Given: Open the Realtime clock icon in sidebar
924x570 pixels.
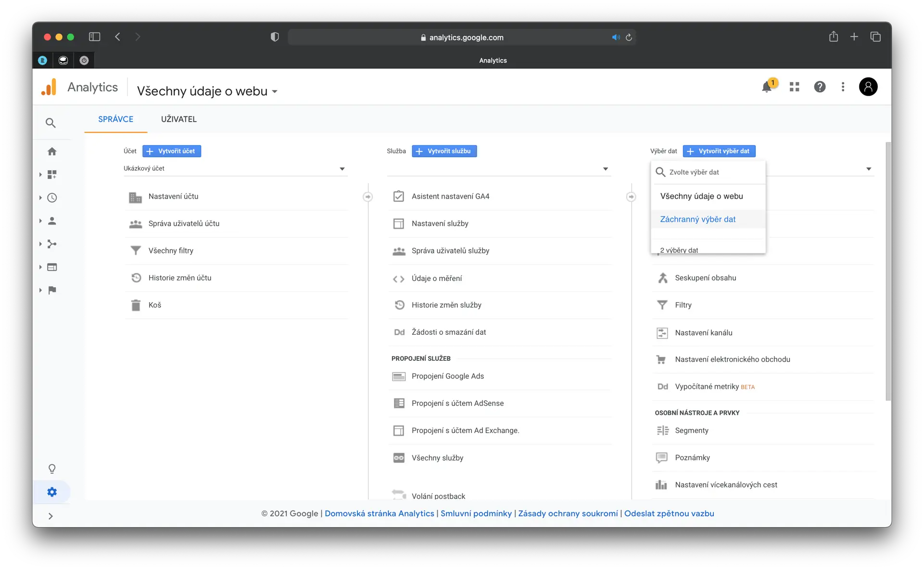Looking at the screenshot, I should 52,198.
